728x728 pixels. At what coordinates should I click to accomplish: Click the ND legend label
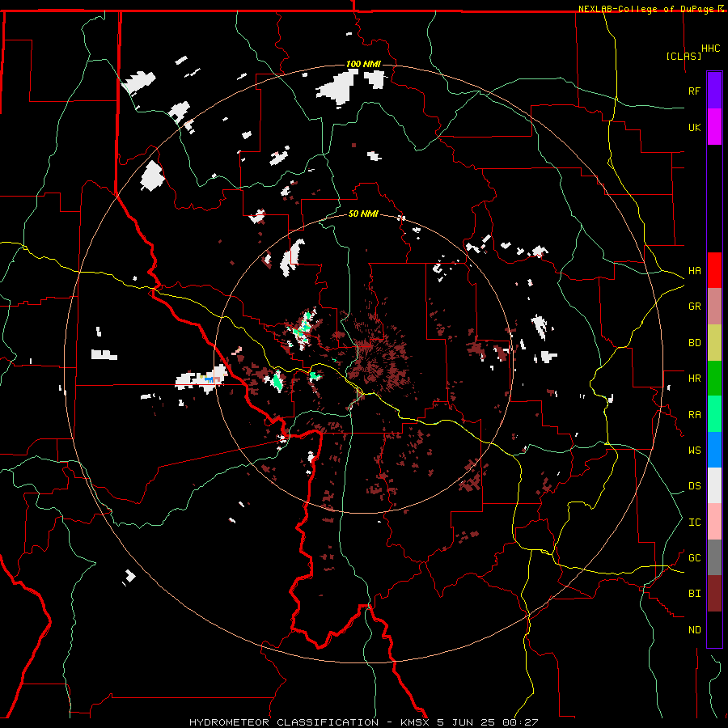[x=694, y=630]
